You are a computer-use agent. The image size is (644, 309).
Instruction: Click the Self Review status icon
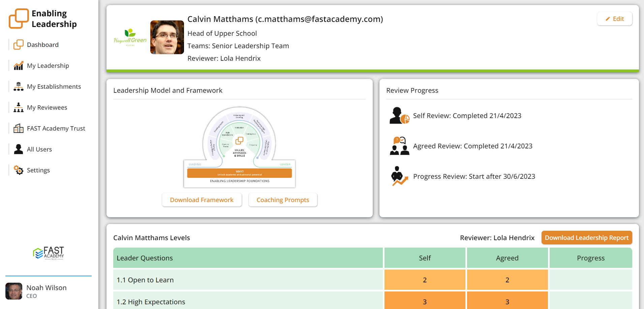399,116
